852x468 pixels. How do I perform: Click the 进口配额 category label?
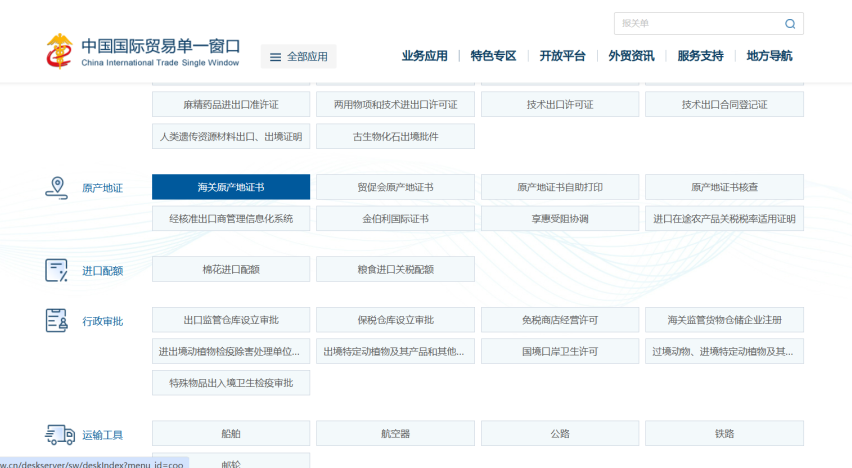pyautogui.click(x=103, y=271)
